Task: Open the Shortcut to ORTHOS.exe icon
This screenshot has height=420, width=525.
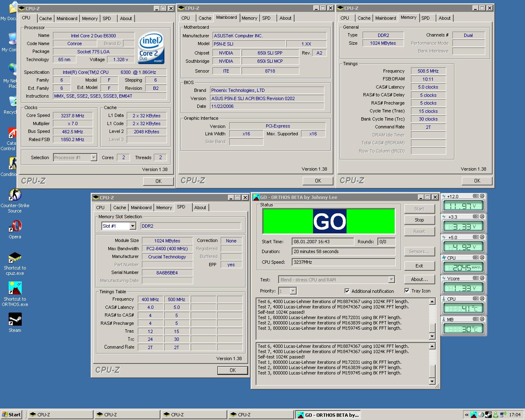Action: pyautogui.click(x=15, y=294)
